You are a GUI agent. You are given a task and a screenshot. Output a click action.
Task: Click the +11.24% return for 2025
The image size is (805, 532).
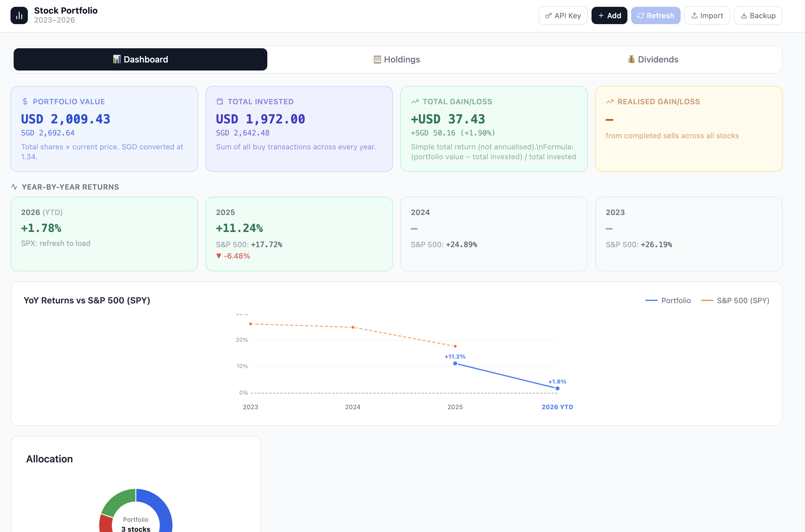point(239,228)
